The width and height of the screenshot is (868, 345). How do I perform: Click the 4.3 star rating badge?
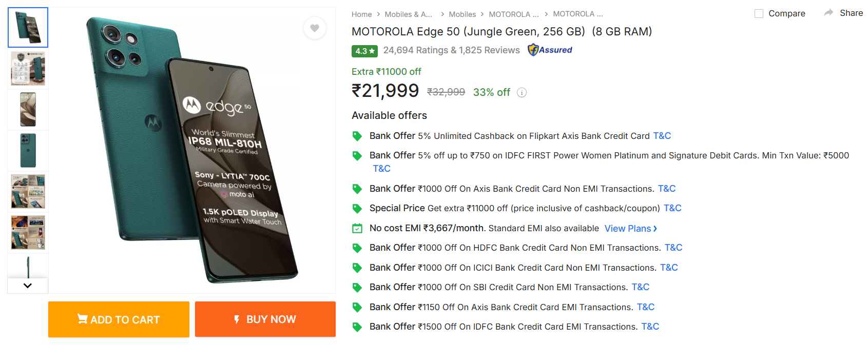pyautogui.click(x=364, y=51)
